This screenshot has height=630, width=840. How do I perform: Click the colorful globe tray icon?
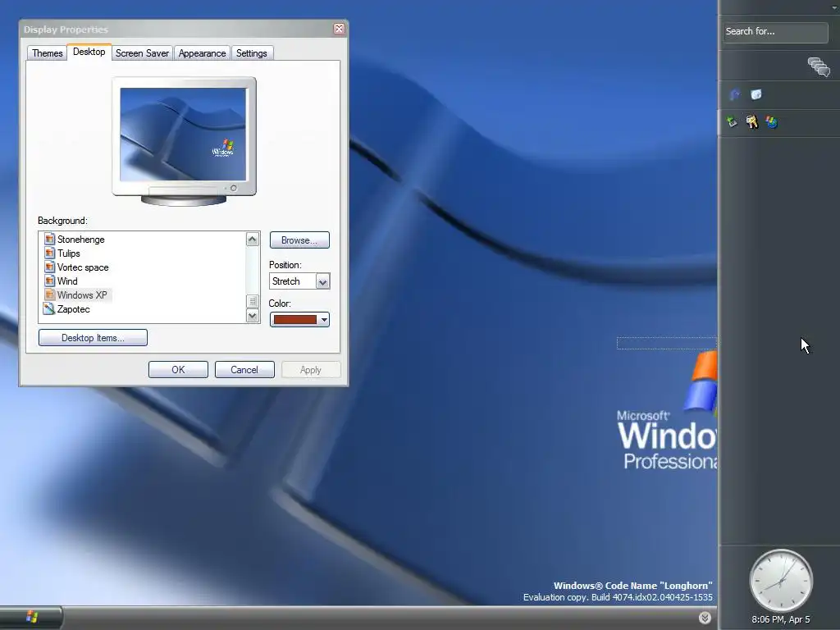click(x=771, y=122)
